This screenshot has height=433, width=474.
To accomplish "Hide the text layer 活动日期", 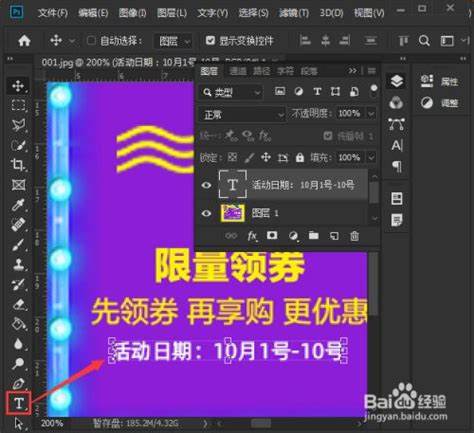I will tap(206, 185).
